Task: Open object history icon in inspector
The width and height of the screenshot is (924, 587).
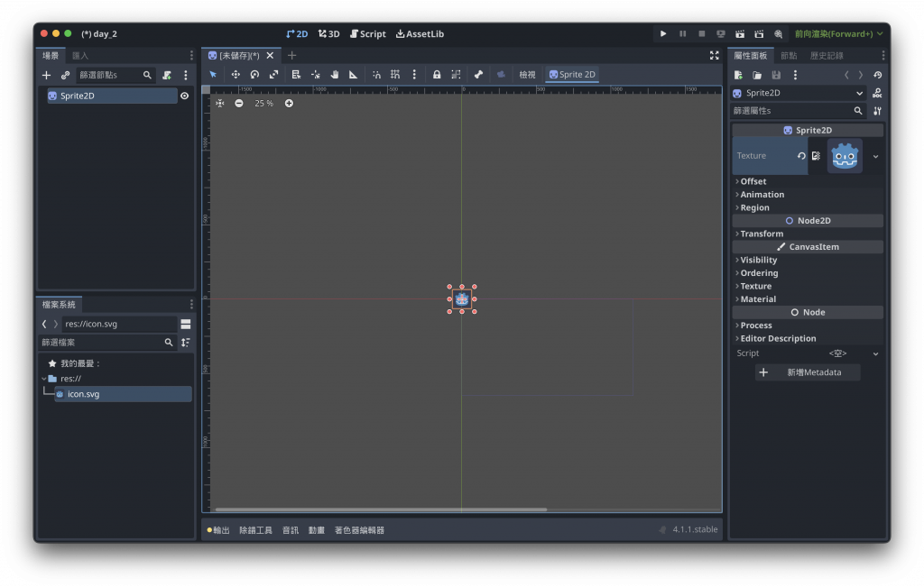Action: [877, 75]
